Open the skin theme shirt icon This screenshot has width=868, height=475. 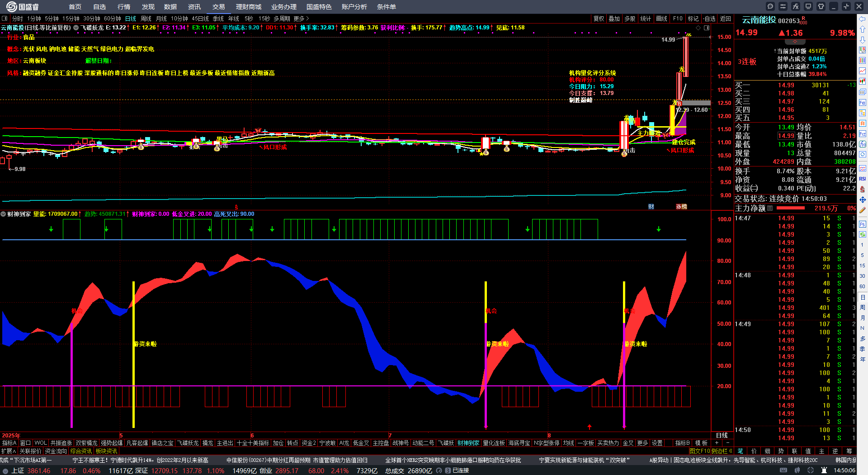[821, 6]
